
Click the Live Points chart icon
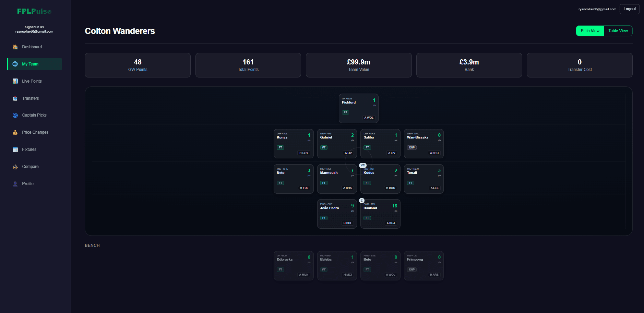pyautogui.click(x=15, y=81)
